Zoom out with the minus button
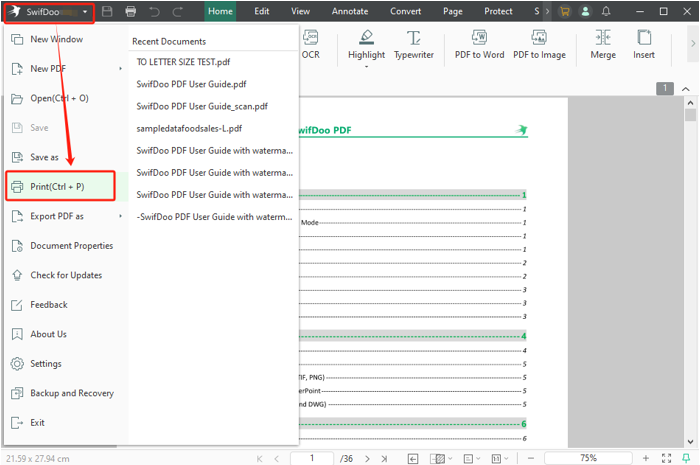Screen dimensions: 700x465 coord(531,458)
